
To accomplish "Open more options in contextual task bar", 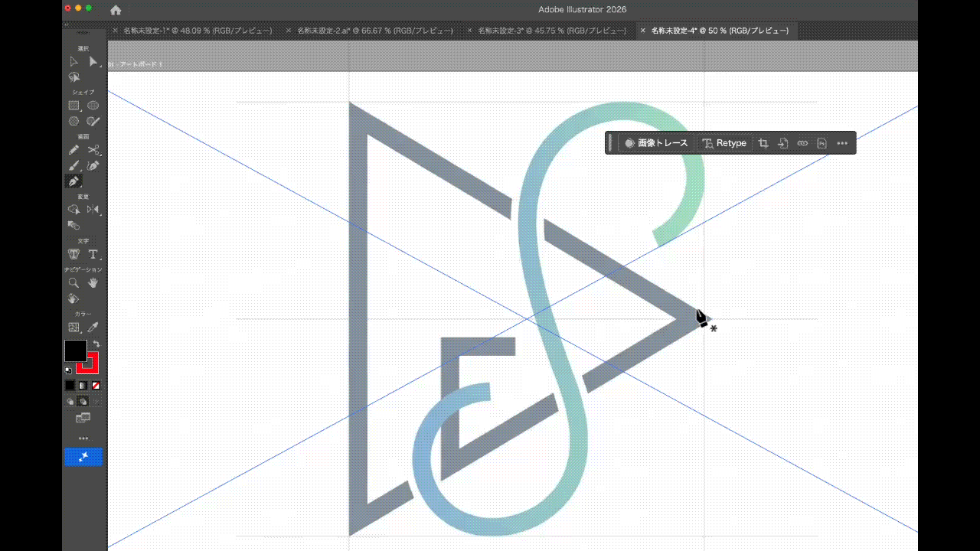I will pyautogui.click(x=842, y=143).
